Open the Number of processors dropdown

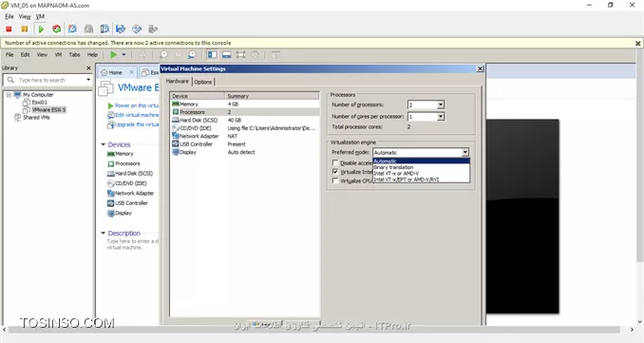click(441, 105)
